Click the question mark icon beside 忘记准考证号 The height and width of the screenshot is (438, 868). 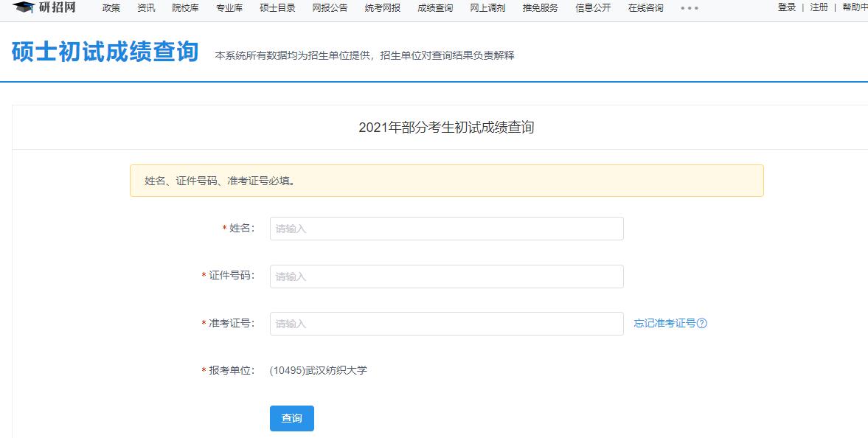[702, 322]
